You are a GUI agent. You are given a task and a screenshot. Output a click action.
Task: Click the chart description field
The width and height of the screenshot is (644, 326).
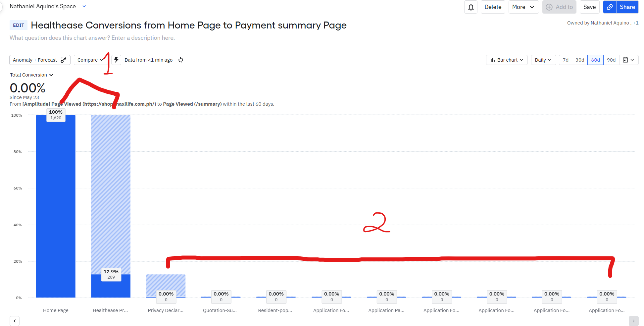tap(92, 38)
